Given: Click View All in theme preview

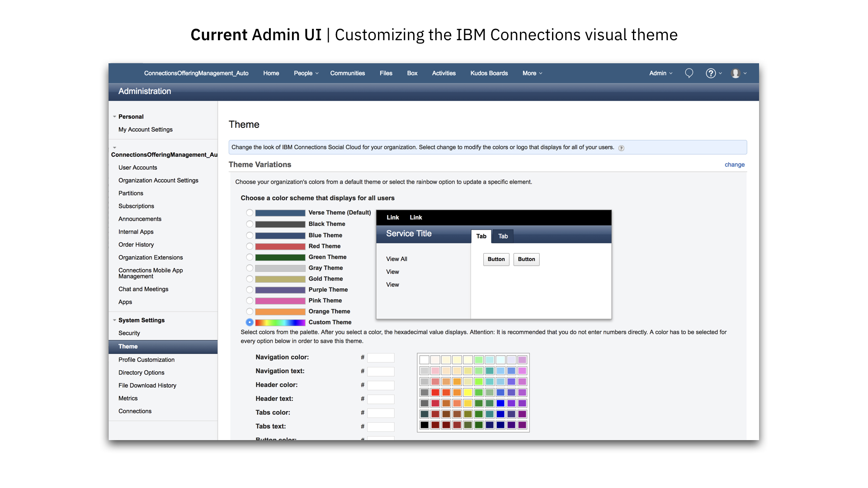Looking at the screenshot, I should tap(396, 259).
